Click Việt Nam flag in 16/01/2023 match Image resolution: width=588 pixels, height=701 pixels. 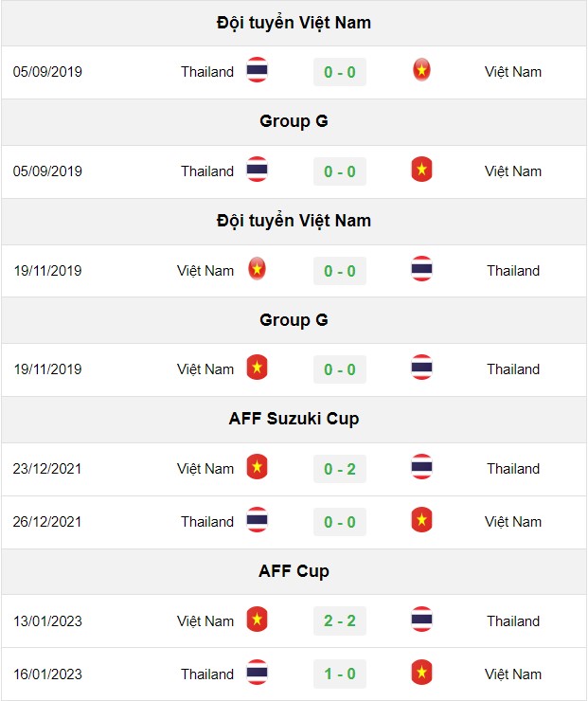click(x=421, y=672)
